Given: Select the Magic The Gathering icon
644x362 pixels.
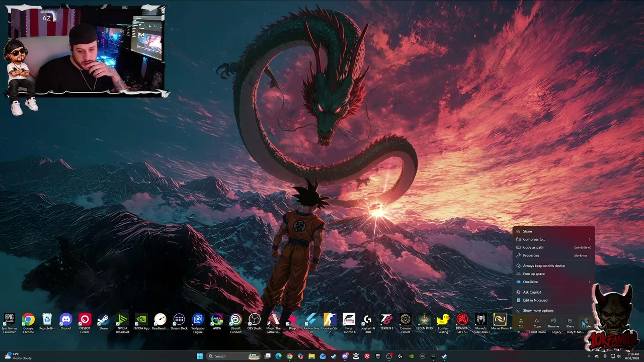Looking at the screenshot, I should tap(273, 323).
